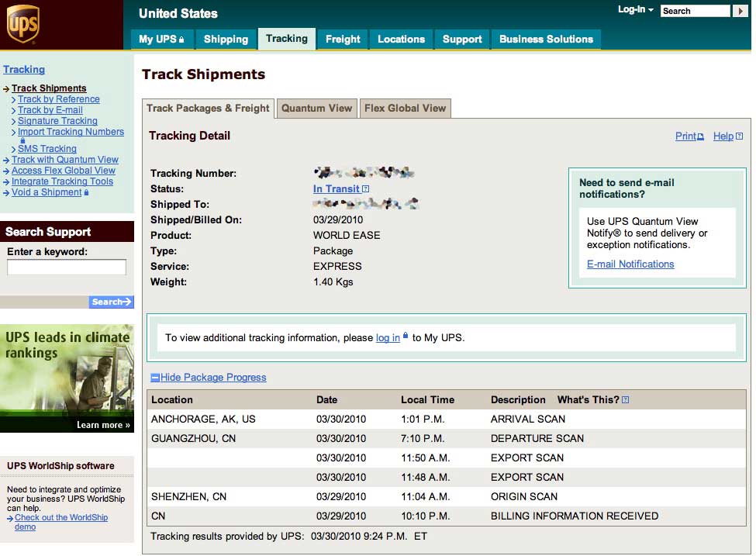Click the lock icon beside log in
This screenshot has width=756, height=556.
[406, 336]
